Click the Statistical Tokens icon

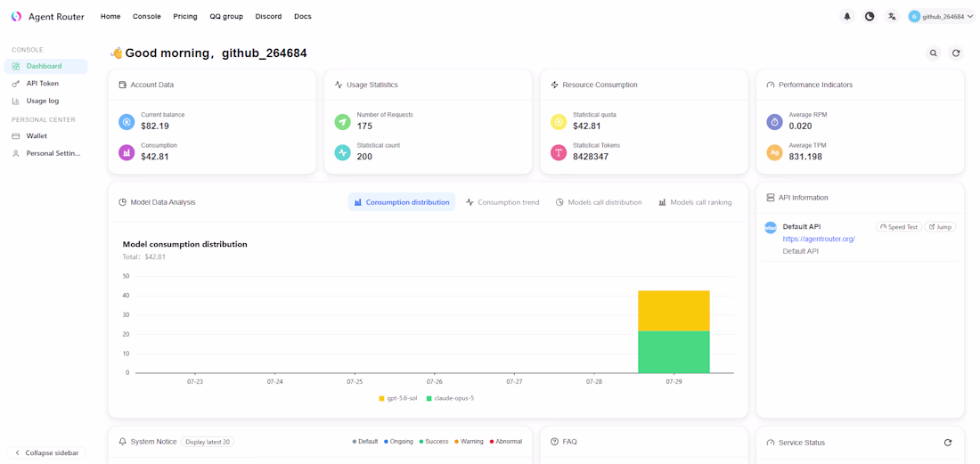click(559, 151)
